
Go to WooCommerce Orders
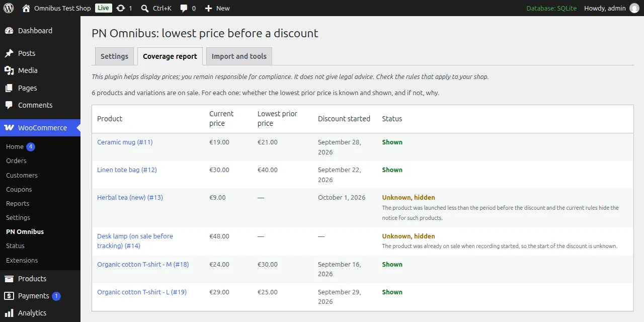click(16, 161)
